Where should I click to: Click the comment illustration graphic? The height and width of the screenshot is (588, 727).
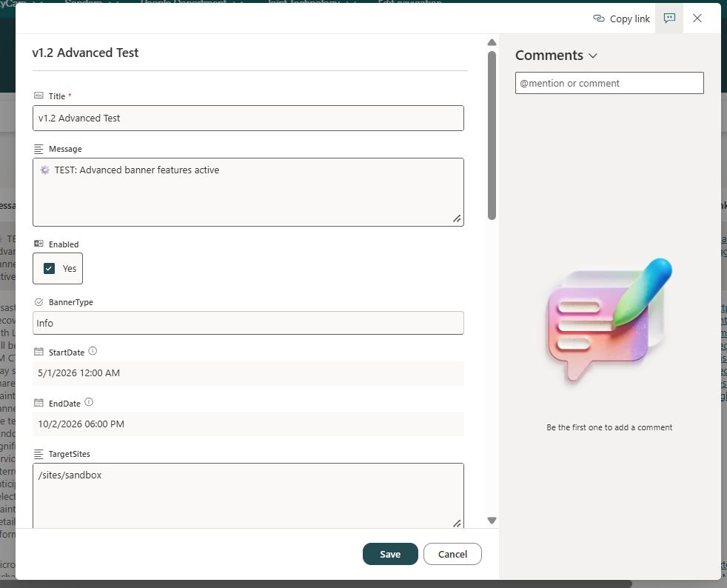coord(609,320)
